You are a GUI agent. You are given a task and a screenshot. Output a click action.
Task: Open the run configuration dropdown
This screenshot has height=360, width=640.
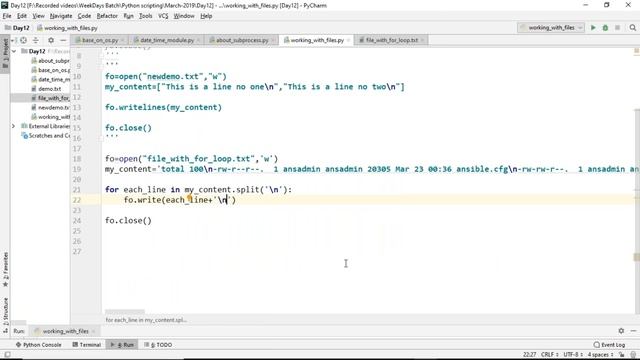[x=551, y=28]
